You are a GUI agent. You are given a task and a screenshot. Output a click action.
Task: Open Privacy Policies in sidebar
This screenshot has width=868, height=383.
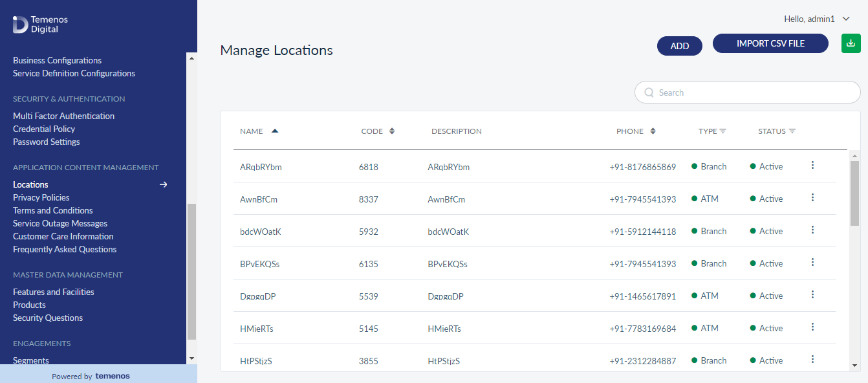pos(41,197)
